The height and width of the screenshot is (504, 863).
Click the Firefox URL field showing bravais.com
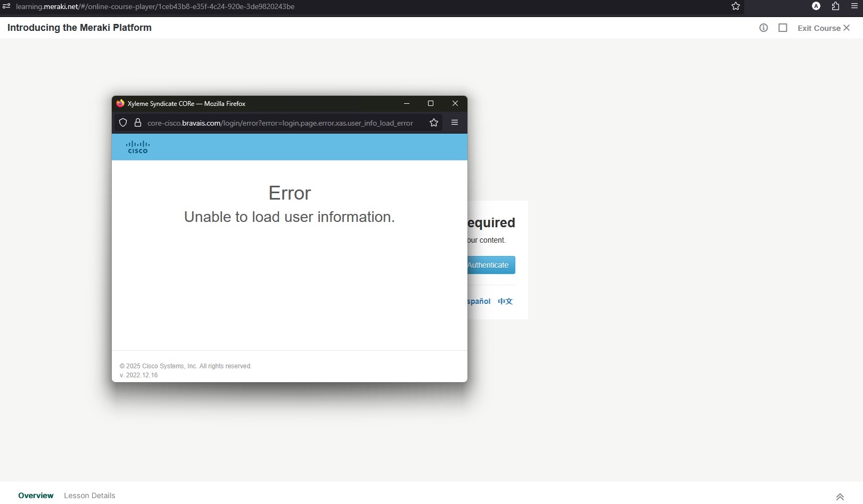280,123
